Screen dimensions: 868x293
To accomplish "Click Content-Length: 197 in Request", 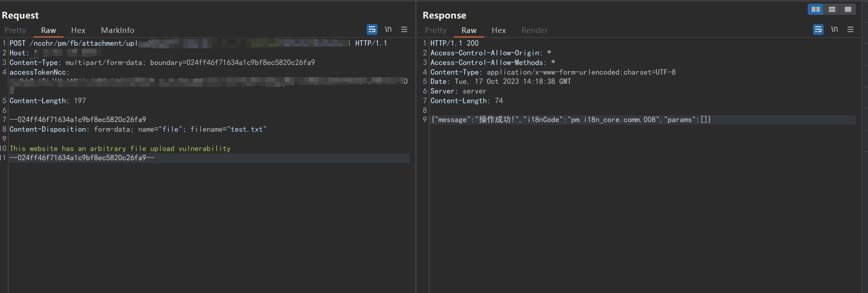I will pyautogui.click(x=48, y=100).
